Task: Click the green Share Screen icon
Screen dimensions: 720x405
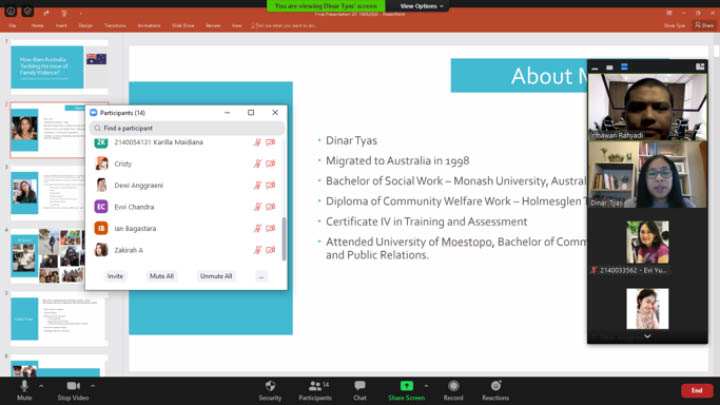Action: 406,386
